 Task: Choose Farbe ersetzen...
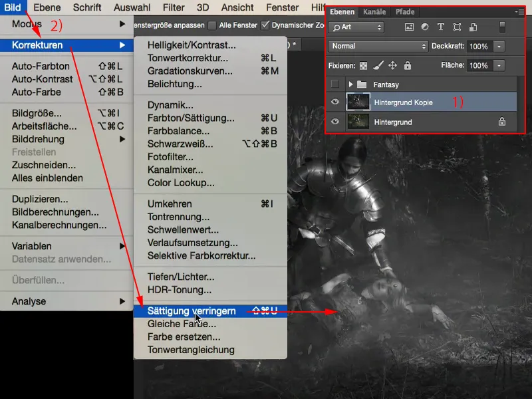210,336
